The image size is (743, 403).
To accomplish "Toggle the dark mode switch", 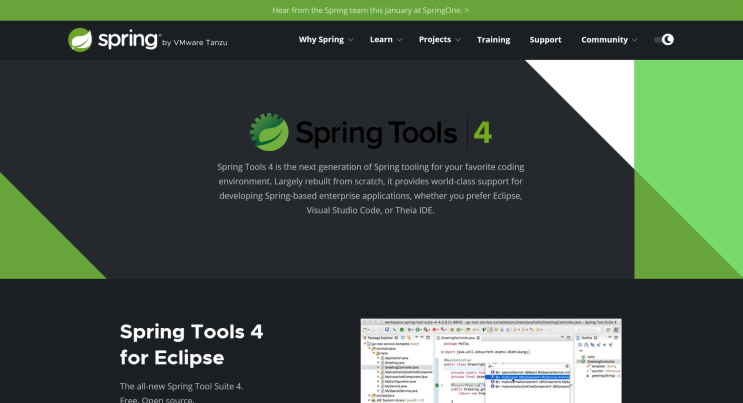I will pos(663,39).
